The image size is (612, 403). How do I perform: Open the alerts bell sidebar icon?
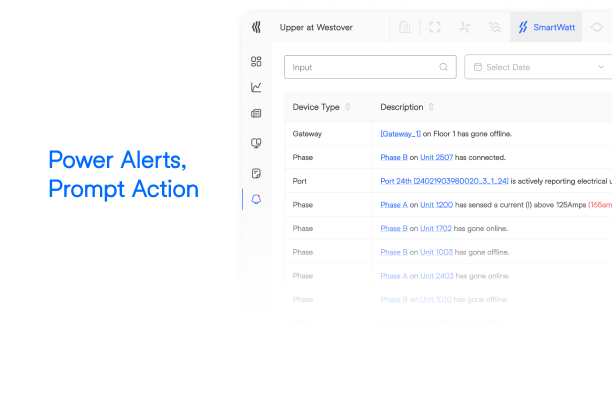256,199
